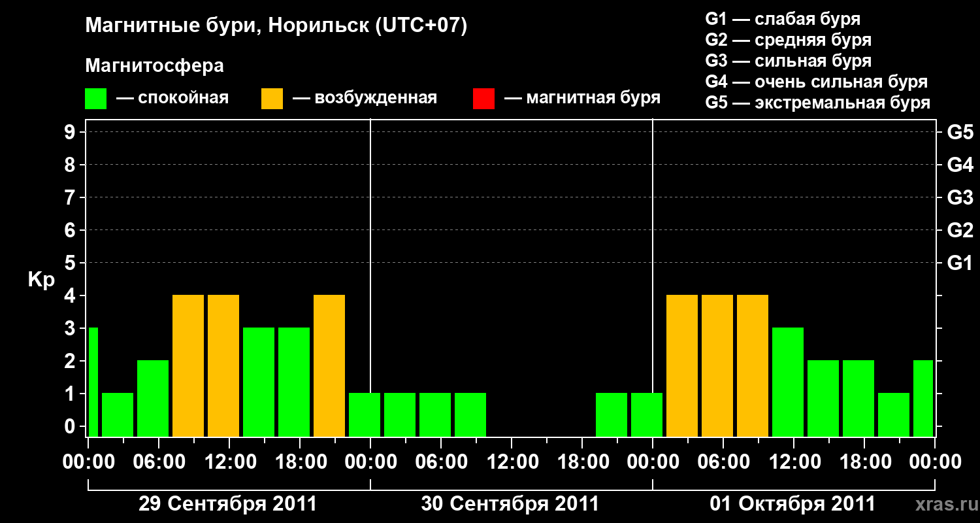Click the value 5 on the Kp axis
The image size is (980, 523).
pyautogui.click(x=71, y=263)
